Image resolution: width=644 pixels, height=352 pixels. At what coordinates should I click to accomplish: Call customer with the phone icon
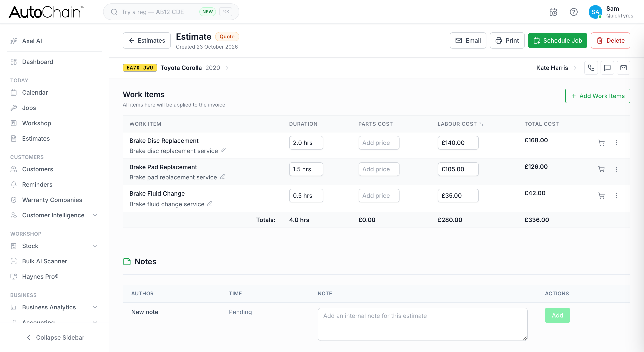click(591, 68)
